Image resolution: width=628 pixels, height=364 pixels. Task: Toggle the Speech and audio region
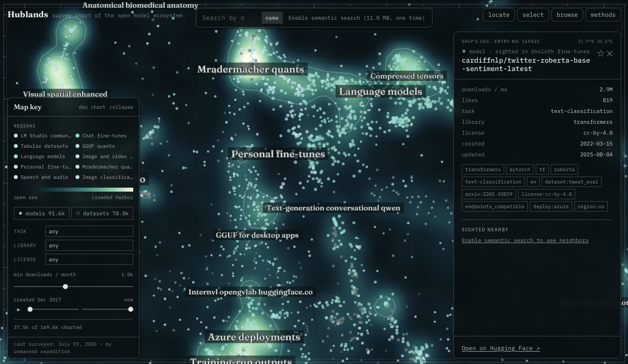41,177
